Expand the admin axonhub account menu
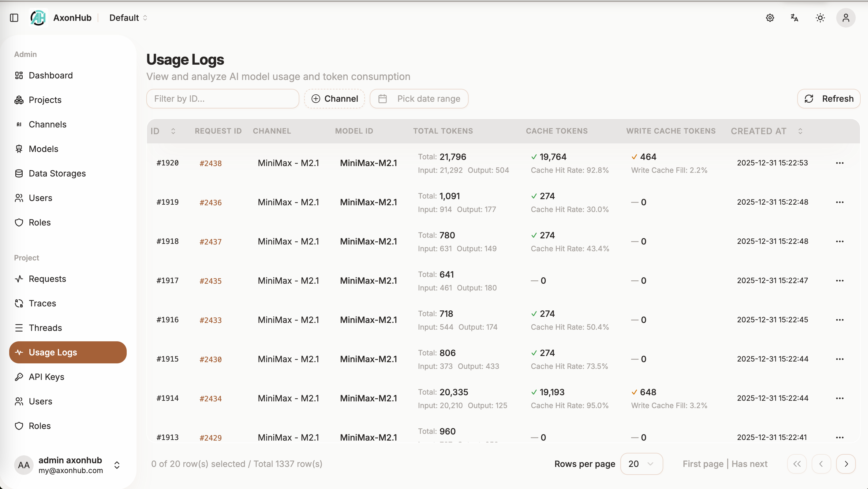 point(117,465)
